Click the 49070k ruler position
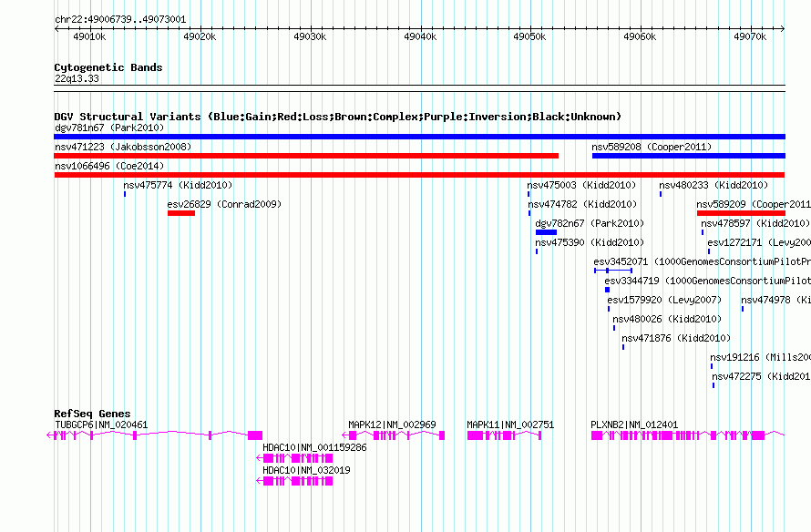 pos(750,36)
